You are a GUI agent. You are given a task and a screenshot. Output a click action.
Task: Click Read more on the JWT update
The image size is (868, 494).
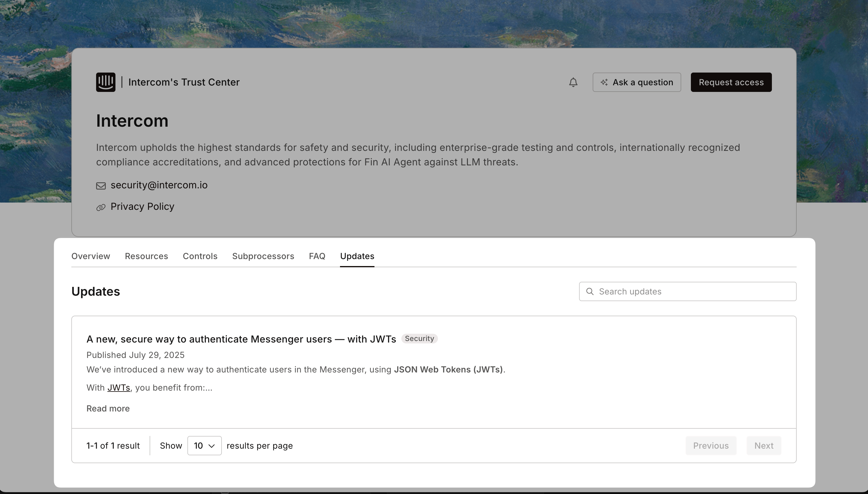click(x=108, y=408)
